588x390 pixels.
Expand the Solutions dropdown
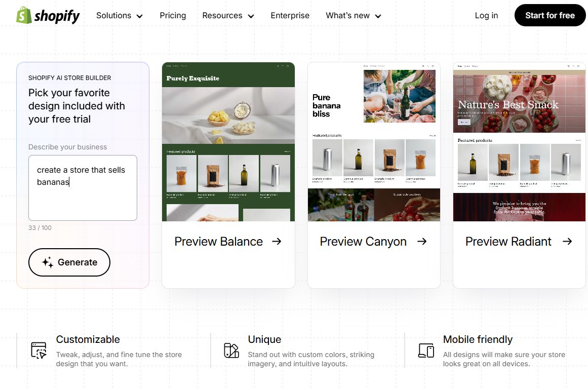pos(120,15)
